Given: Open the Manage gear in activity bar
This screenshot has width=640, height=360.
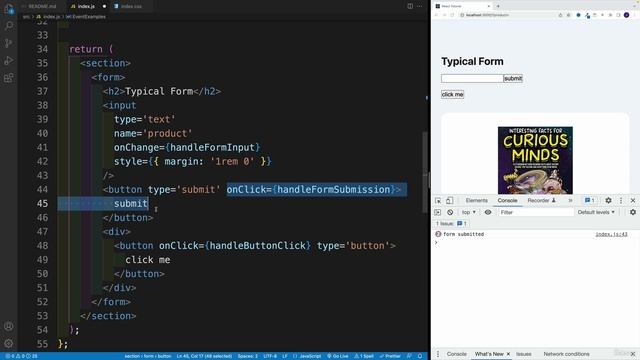Looking at the screenshot, I should click(9, 343).
